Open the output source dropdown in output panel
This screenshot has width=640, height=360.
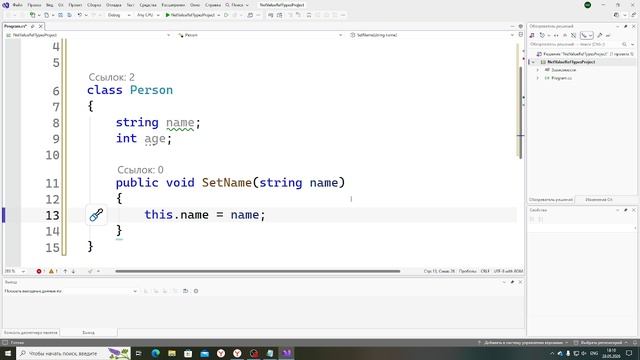tap(71, 291)
